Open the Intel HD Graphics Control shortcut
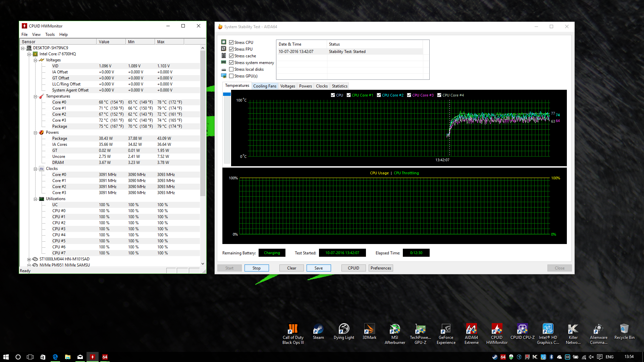Screen dimensions: 644x362 click(x=548, y=334)
